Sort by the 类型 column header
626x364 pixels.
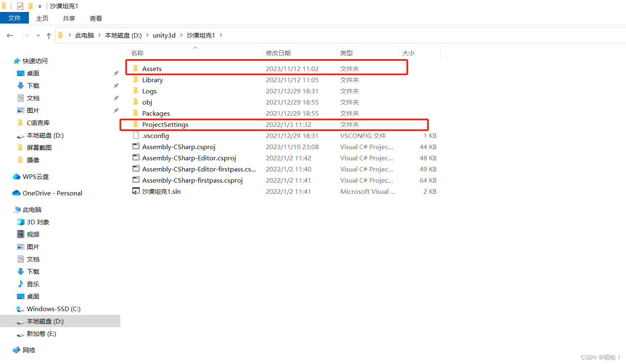pos(346,53)
